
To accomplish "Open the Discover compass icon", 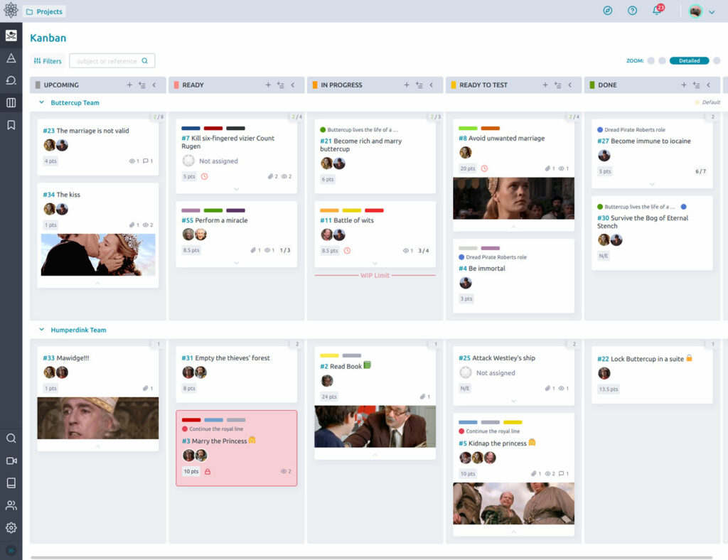I will 607,11.
